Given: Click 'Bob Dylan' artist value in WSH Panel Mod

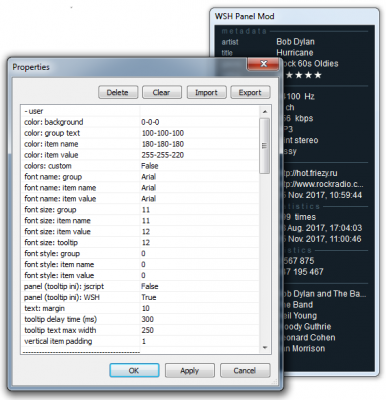Looking at the screenshot, I should point(295,42).
